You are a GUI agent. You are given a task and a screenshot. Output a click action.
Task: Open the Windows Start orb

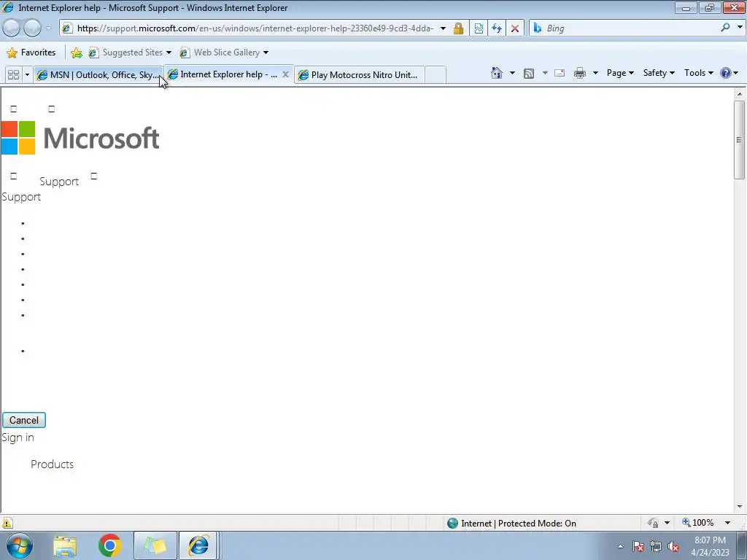click(19, 545)
